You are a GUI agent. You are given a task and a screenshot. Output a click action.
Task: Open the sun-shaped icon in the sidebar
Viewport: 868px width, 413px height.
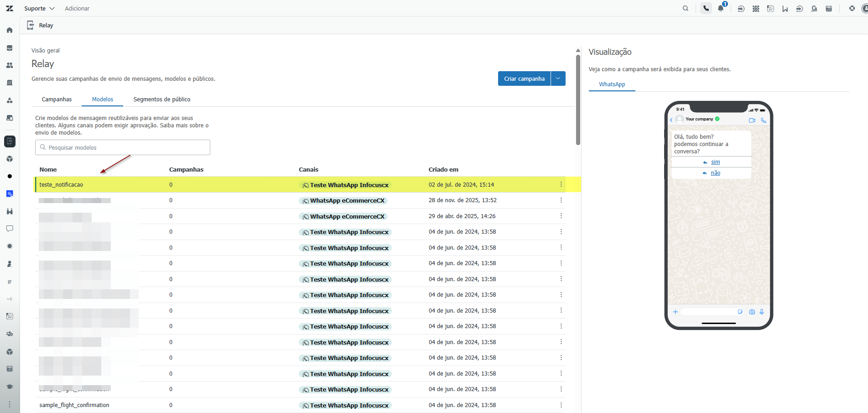coord(10,246)
